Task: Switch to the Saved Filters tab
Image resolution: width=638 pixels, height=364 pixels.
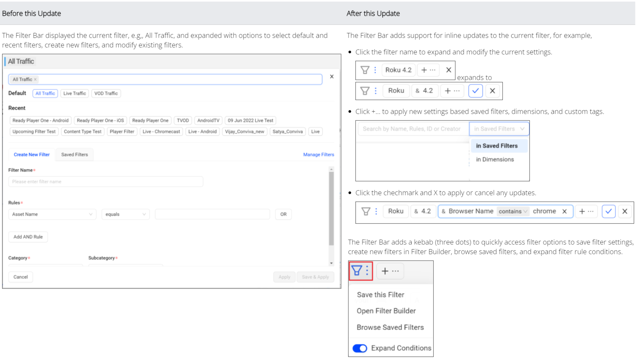Action: pos(74,154)
